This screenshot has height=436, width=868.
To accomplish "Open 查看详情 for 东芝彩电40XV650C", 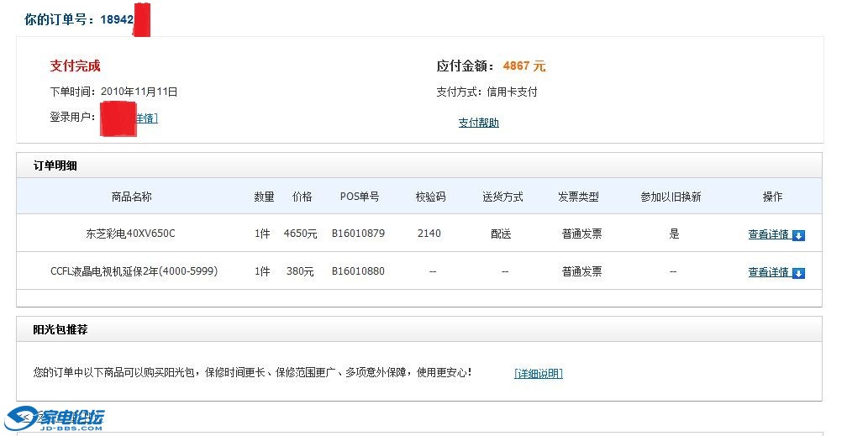I will tap(769, 234).
